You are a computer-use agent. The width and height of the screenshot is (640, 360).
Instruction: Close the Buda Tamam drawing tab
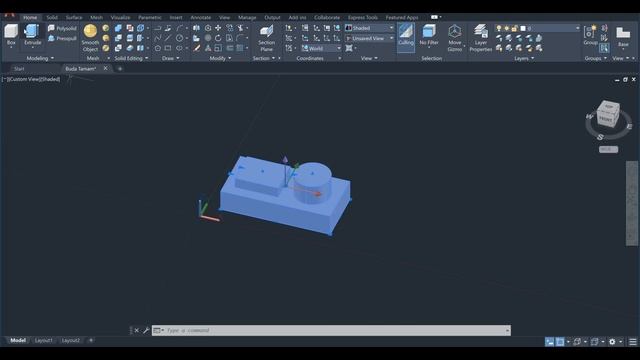click(105, 68)
